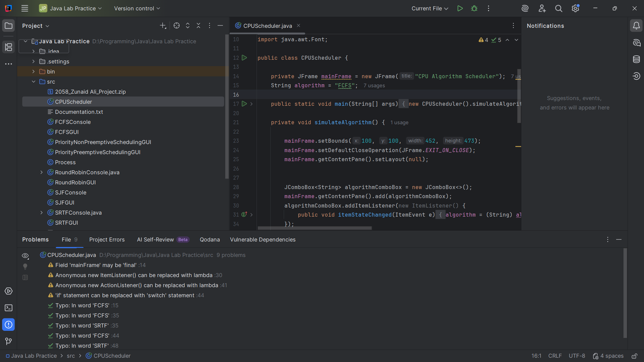Start Code With Me with the person icon

pyautogui.click(x=542, y=8)
